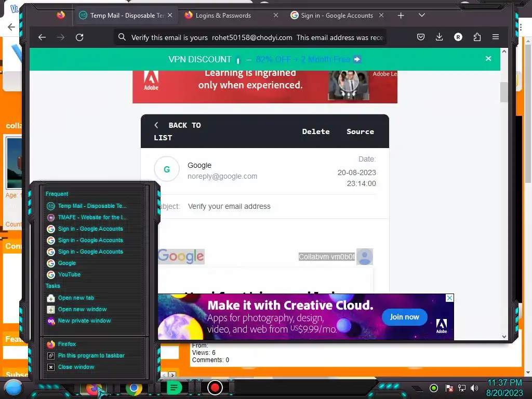Click the Adobe learning banner ad
Screen dimensions: 532x399
(264, 87)
